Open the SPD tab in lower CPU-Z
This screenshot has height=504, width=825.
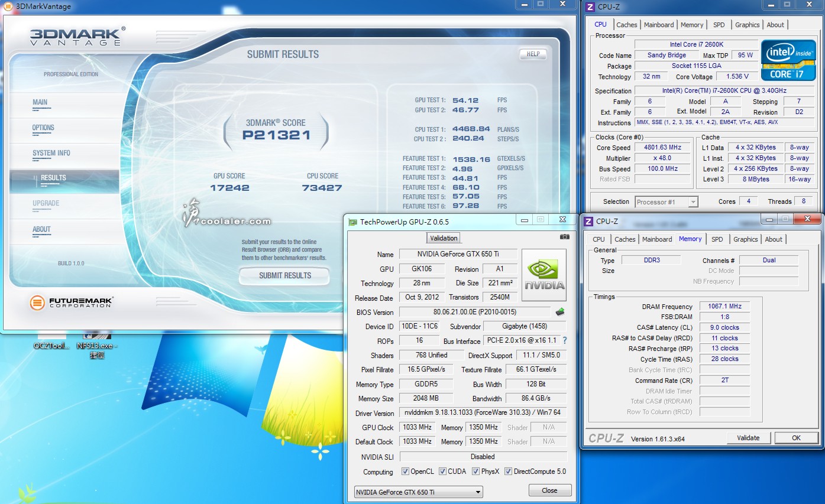point(717,239)
